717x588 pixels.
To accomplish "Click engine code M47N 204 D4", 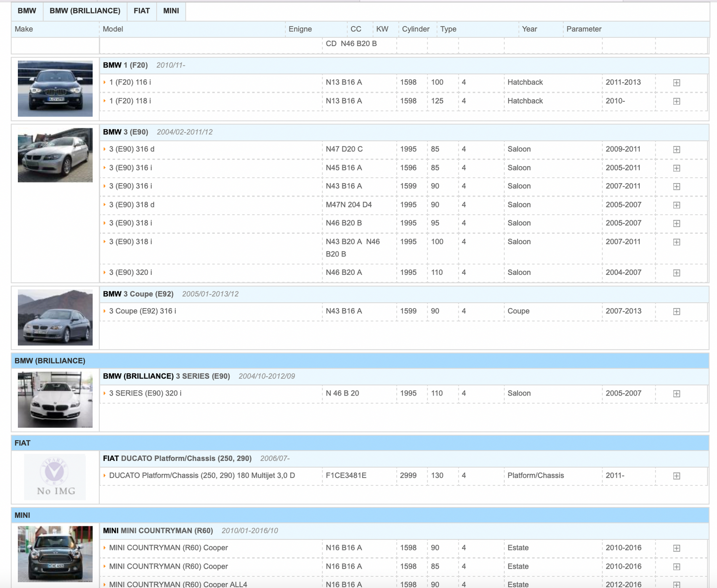I will [349, 204].
